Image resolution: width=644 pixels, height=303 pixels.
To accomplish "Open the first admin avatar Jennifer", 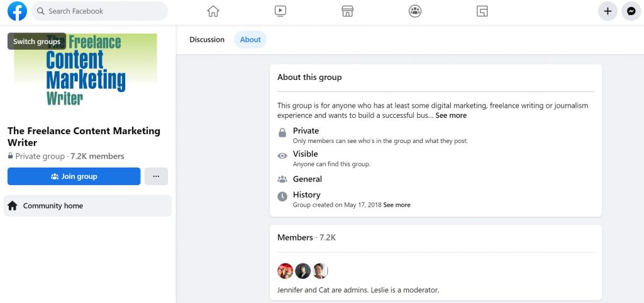I will pos(286,271).
